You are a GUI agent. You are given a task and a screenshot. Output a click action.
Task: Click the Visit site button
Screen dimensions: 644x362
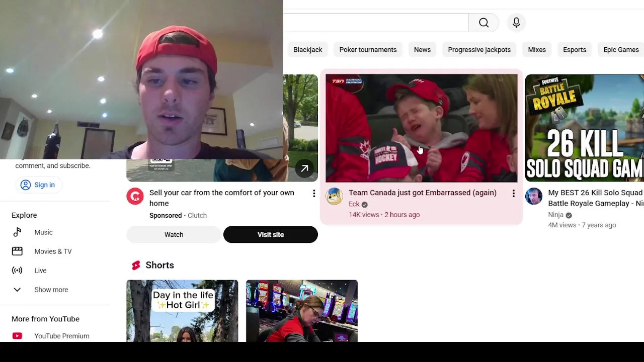pyautogui.click(x=271, y=235)
